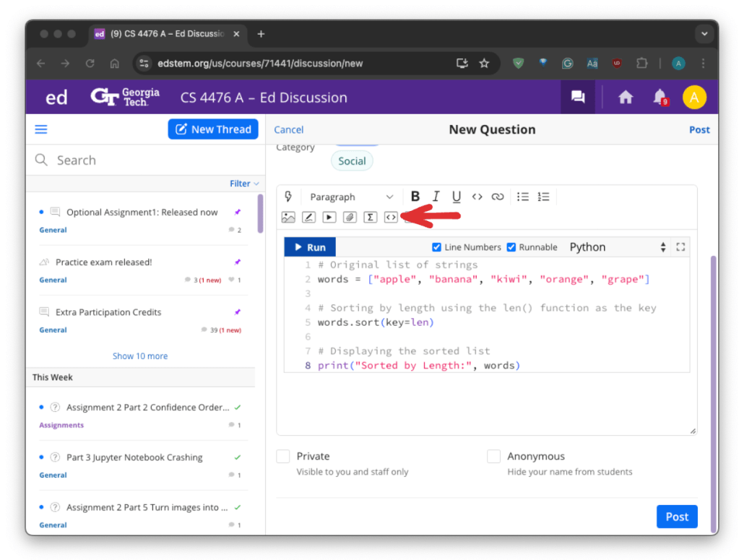Viewport: 739px width, 560px height.
Task: Go back in browser history
Action: [x=41, y=63]
